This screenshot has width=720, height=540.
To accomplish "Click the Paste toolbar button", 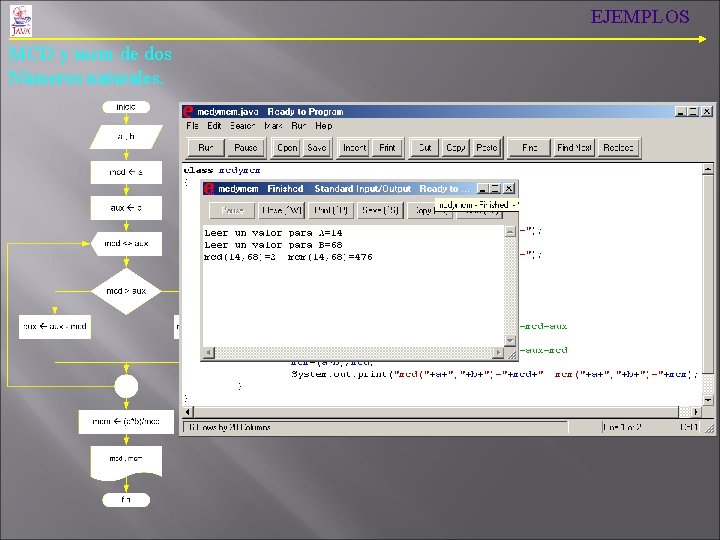I will click(487, 148).
